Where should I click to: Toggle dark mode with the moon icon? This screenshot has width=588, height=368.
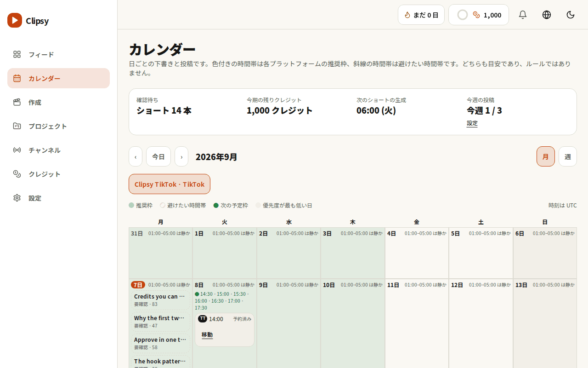pyautogui.click(x=571, y=15)
